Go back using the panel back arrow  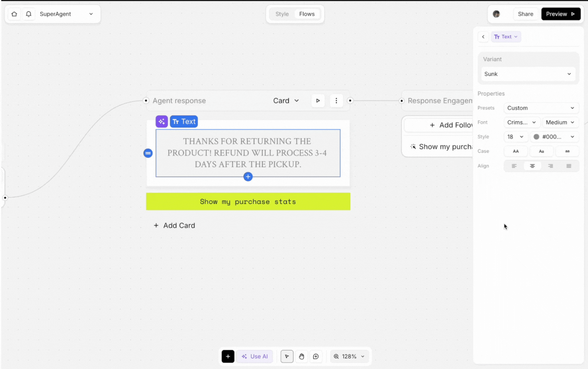[483, 37]
